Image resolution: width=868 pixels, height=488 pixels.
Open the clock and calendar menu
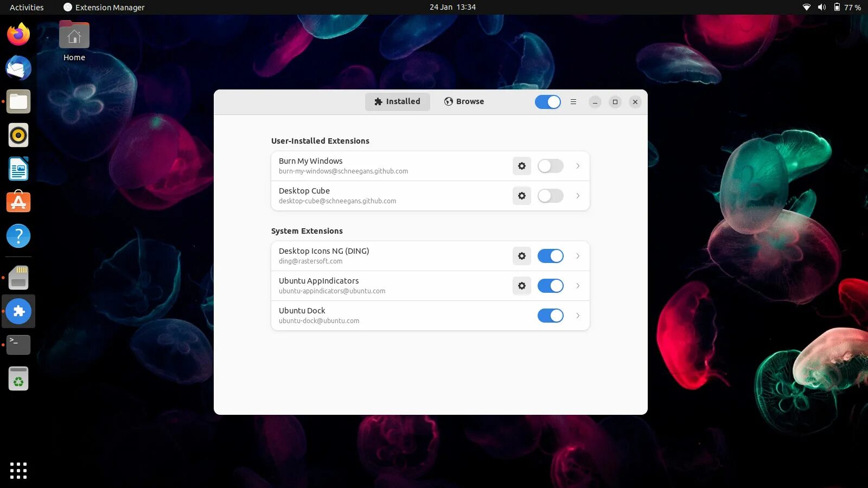pyautogui.click(x=452, y=8)
